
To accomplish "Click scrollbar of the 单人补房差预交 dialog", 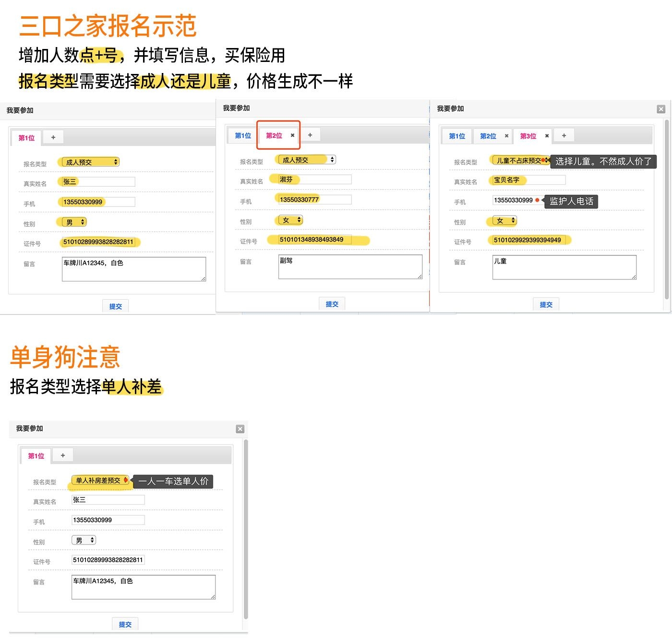I will [x=246, y=529].
